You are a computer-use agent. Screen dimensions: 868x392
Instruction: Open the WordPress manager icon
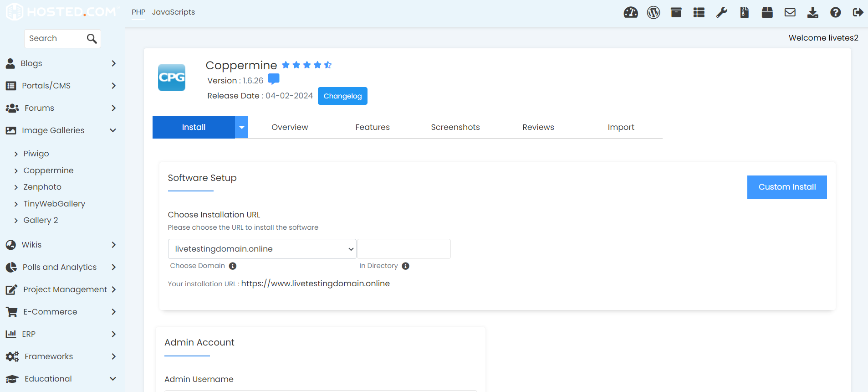pos(654,12)
